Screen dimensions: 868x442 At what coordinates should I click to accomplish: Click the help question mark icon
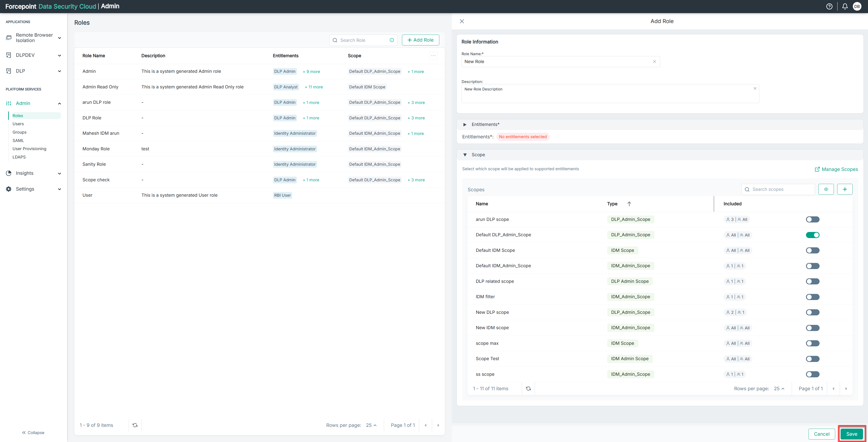point(829,6)
